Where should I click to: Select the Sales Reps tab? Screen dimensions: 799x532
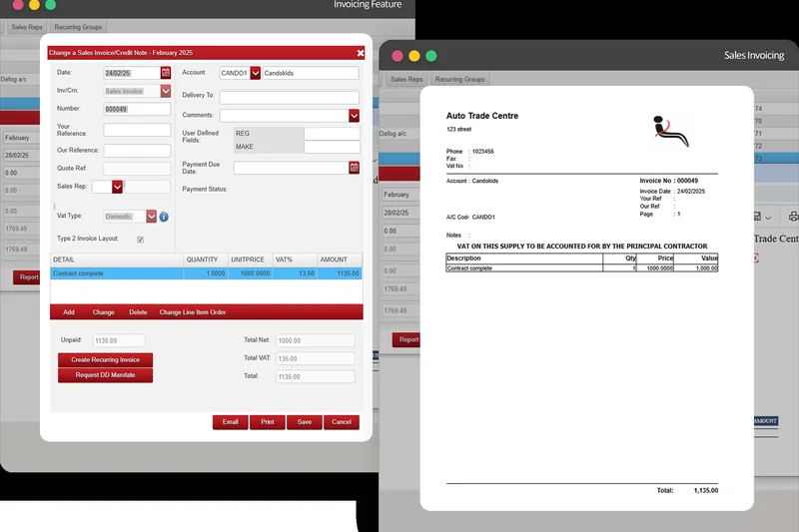[406, 79]
